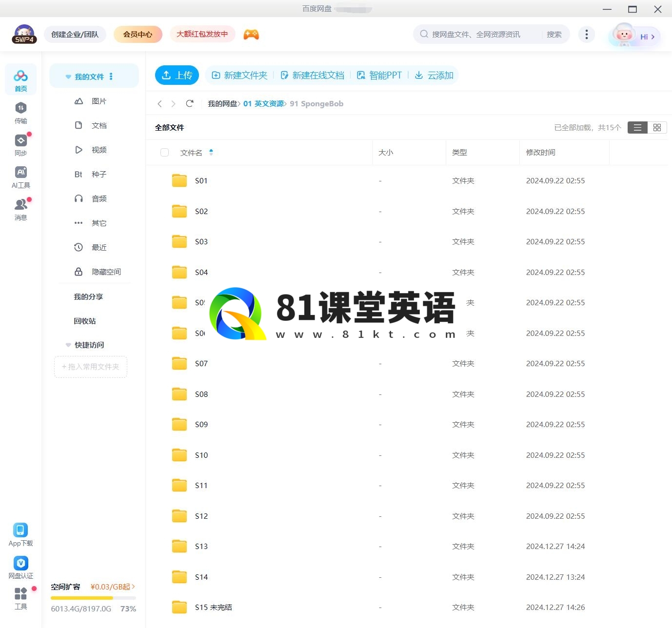This screenshot has height=628, width=672.
Task: Open the three-dot more options menu
Action: pos(586,34)
